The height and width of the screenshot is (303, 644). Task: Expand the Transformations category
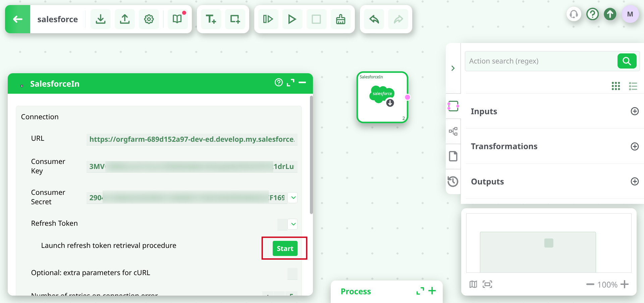pos(635,146)
